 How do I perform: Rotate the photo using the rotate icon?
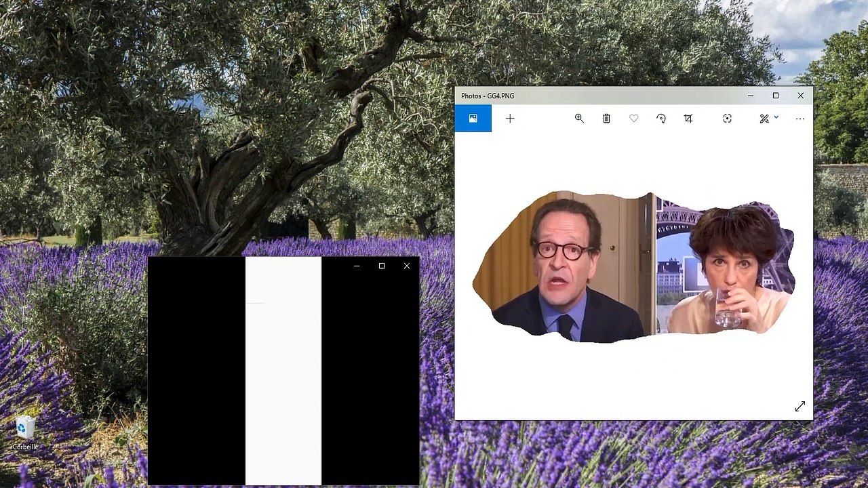pos(661,118)
